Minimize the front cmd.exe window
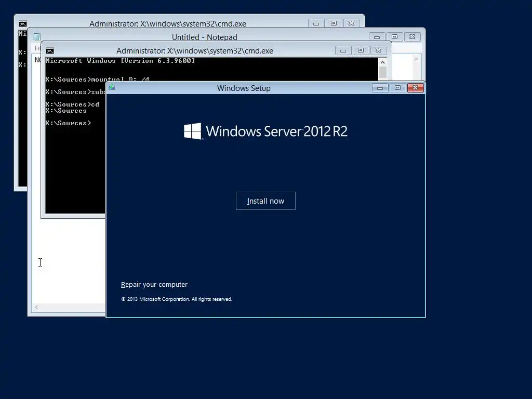532x399 pixels. tap(343, 50)
